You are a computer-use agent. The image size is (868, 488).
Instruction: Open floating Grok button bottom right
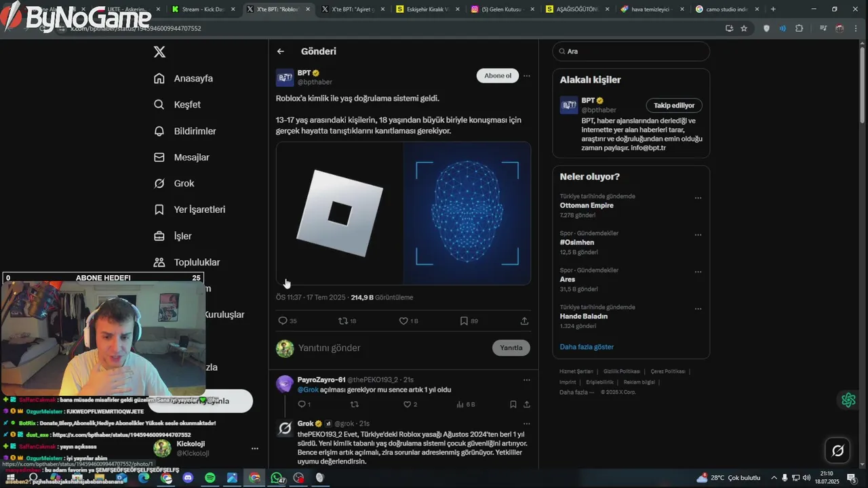coord(837,451)
